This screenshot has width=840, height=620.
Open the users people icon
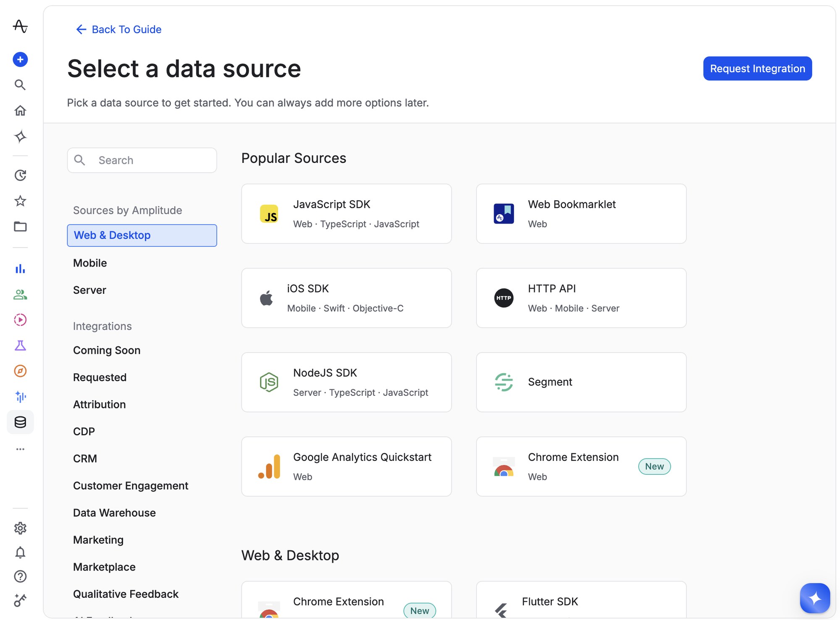20,295
